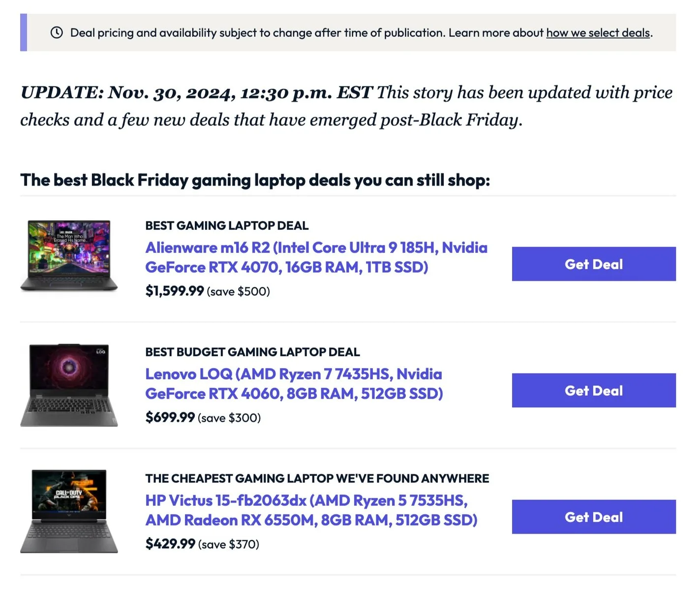Click the Alienware m16 R2 laptop thumbnail
700x590 pixels.
coord(69,256)
